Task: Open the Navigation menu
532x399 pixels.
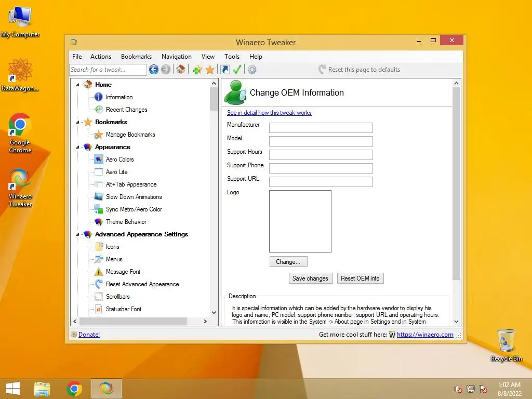Action: pyautogui.click(x=177, y=57)
